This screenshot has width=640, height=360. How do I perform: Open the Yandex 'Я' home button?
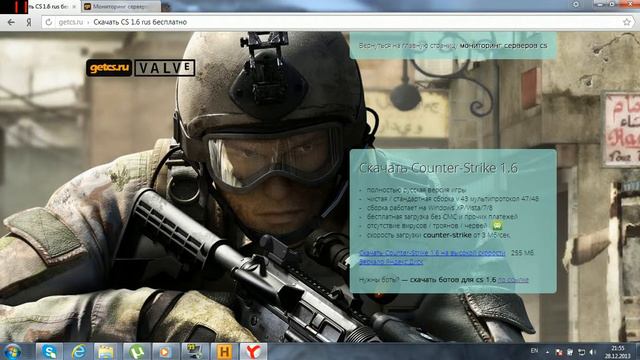pos(29,22)
